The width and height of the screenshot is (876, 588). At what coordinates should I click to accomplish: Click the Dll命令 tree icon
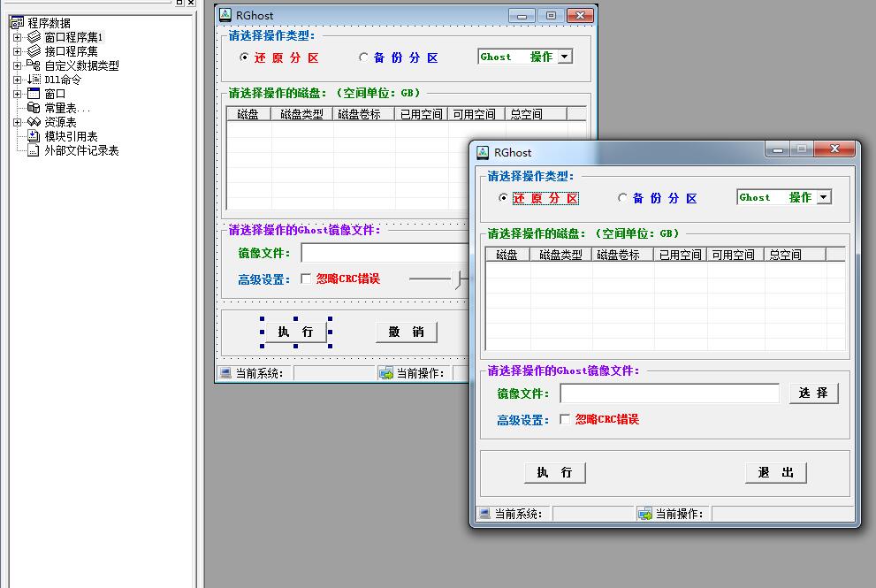tap(34, 80)
